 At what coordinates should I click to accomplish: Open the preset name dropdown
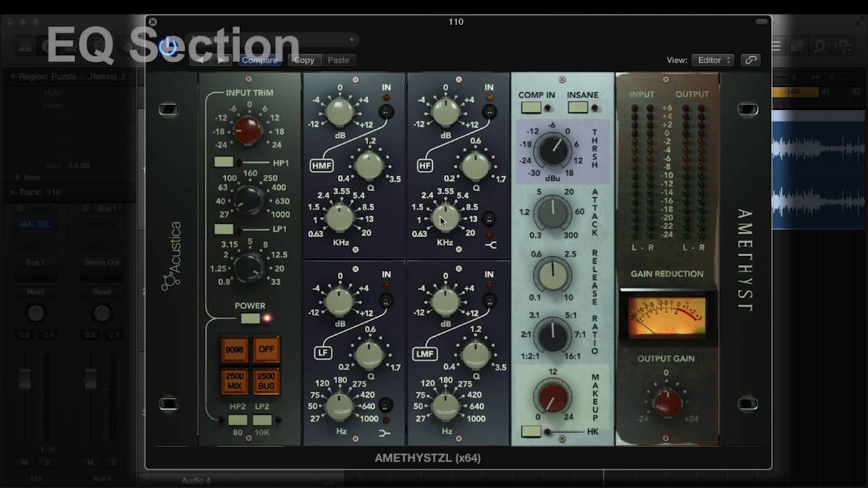coord(271,40)
